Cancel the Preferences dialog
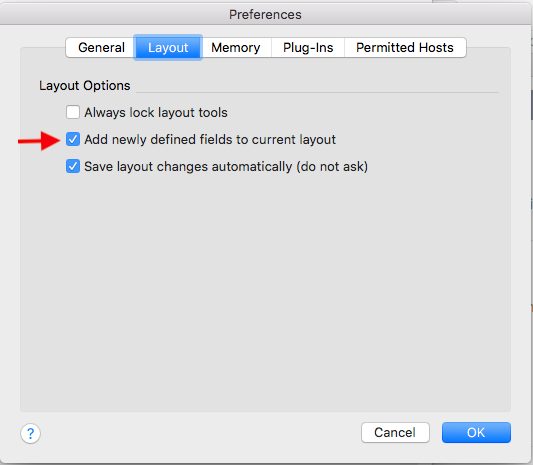 click(x=395, y=433)
